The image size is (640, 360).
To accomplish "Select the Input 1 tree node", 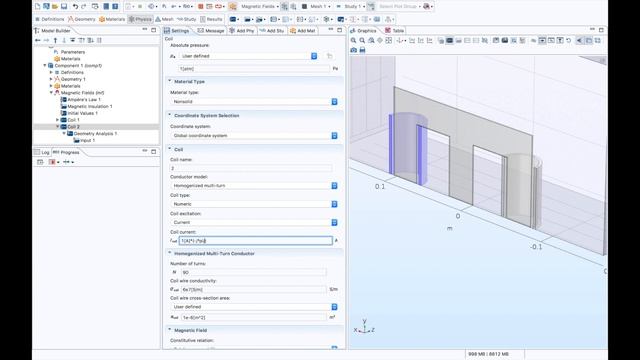I will pos(84,140).
